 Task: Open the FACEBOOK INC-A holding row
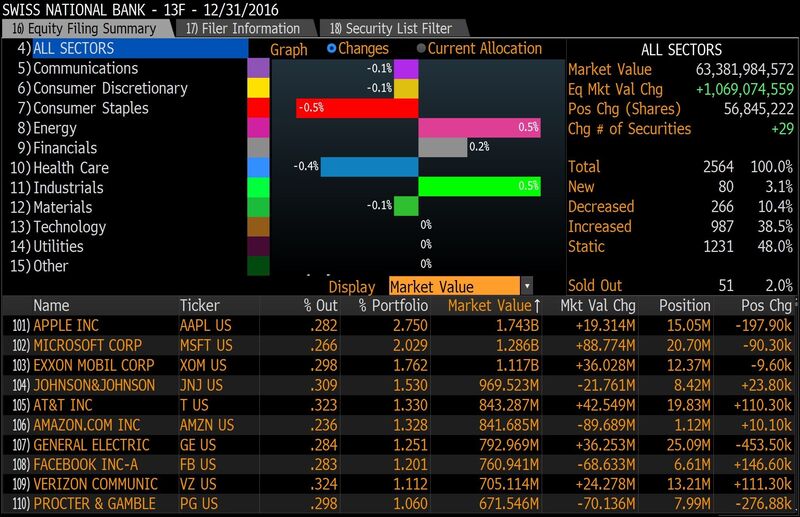click(400, 464)
